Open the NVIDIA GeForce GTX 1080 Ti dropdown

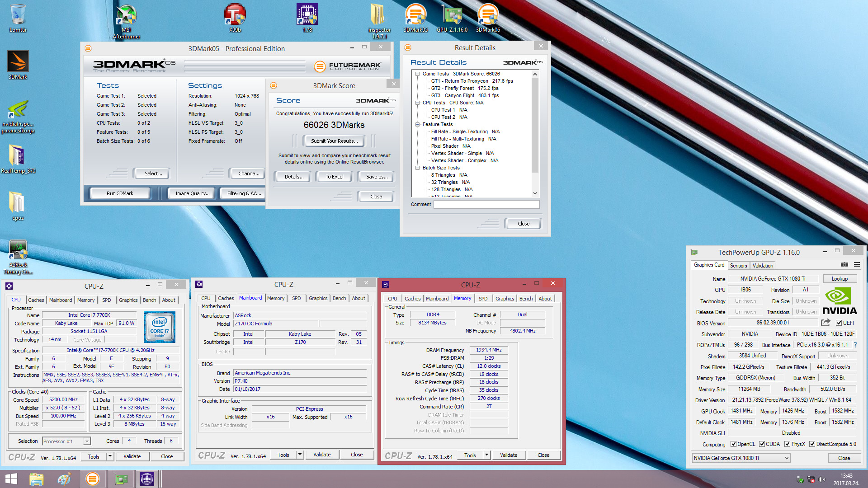(741, 458)
